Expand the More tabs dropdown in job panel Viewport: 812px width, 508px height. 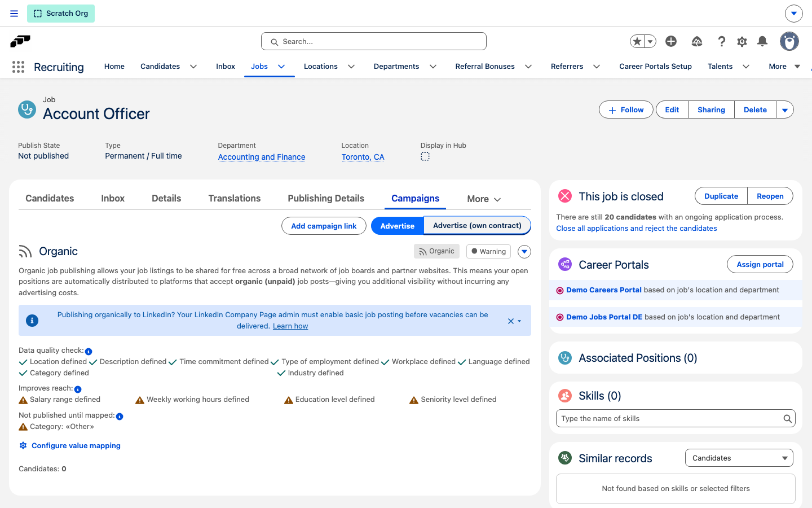pyautogui.click(x=484, y=199)
